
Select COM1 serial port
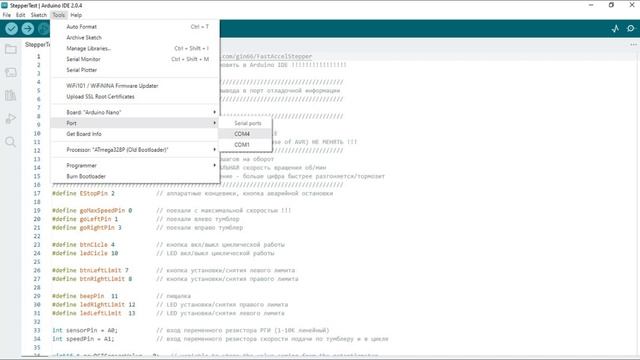(x=245, y=144)
